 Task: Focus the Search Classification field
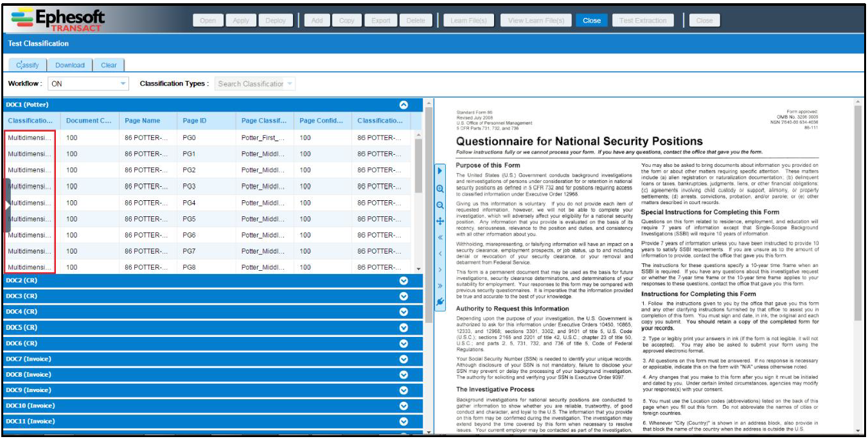tap(250, 83)
